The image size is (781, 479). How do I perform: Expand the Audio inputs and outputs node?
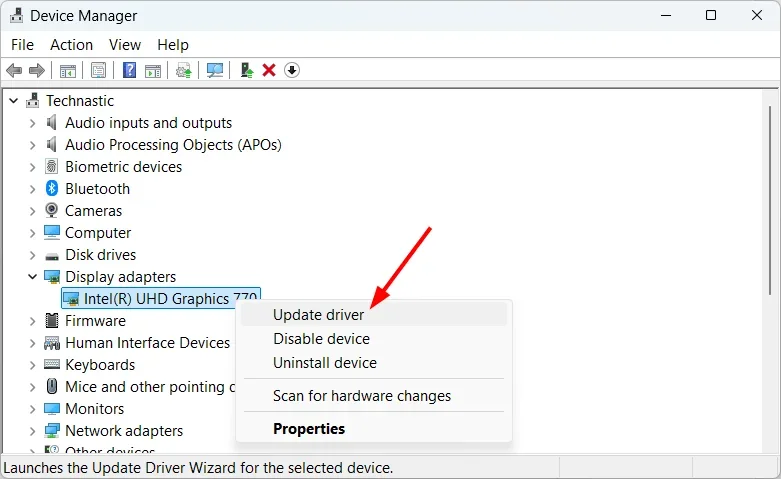pos(32,123)
